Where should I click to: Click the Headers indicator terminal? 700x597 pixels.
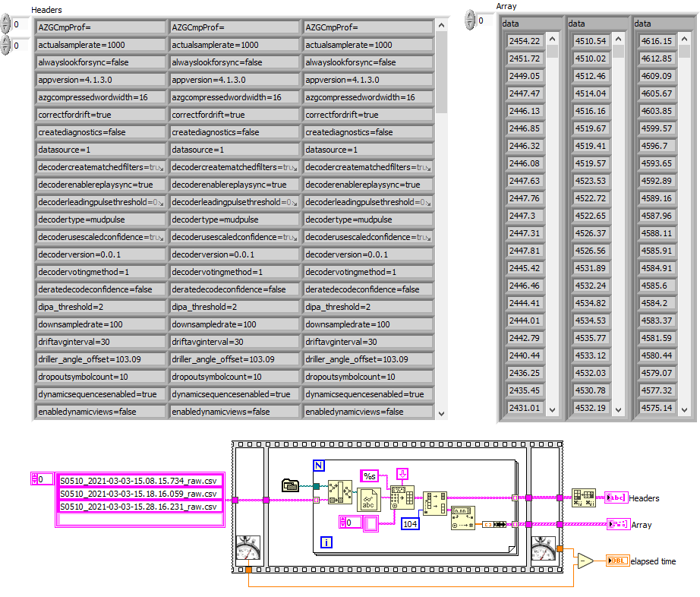pos(616,498)
